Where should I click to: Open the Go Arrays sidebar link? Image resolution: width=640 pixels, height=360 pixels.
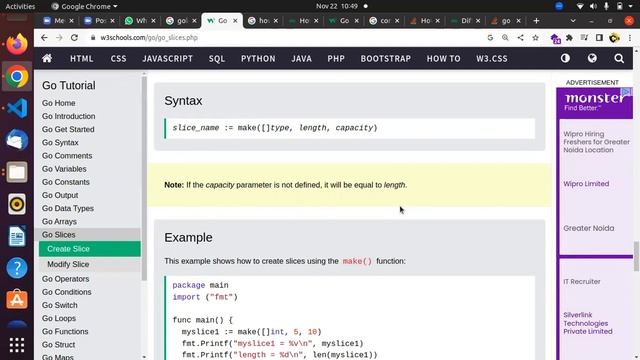pos(59,221)
